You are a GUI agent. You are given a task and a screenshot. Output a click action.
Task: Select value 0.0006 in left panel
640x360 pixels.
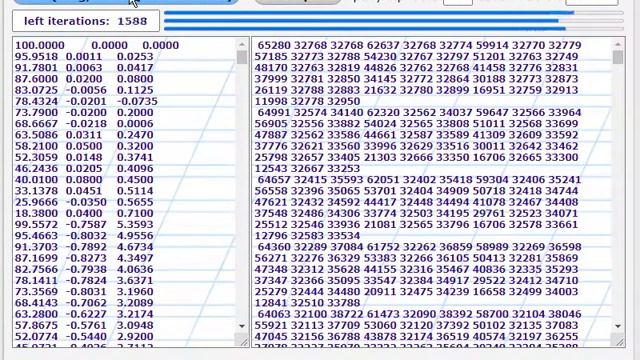[135, 124]
